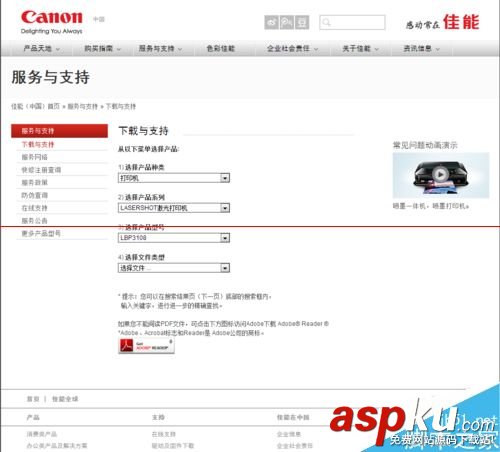This screenshot has width=500, height=452.
Task: Open the 关于佳能 menu
Action: (360, 49)
